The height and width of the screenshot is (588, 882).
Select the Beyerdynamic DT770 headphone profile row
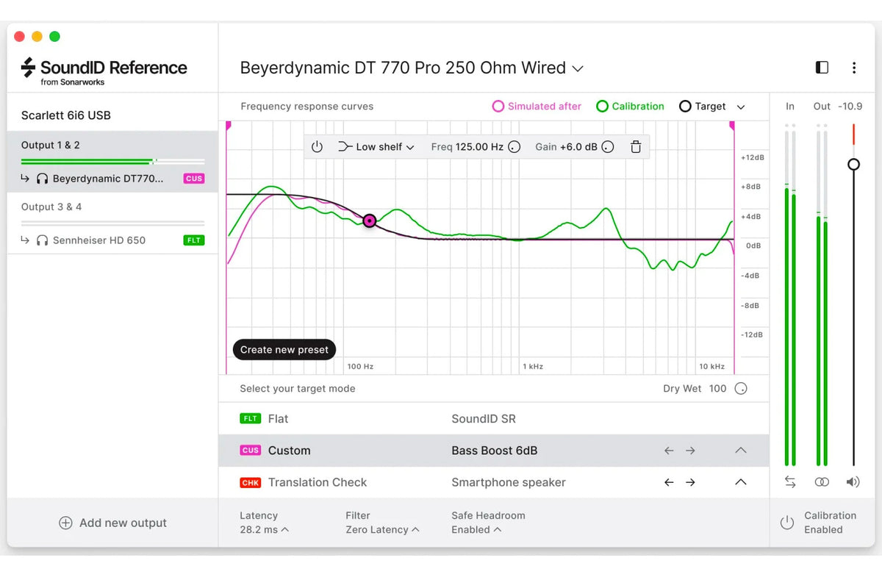112,179
